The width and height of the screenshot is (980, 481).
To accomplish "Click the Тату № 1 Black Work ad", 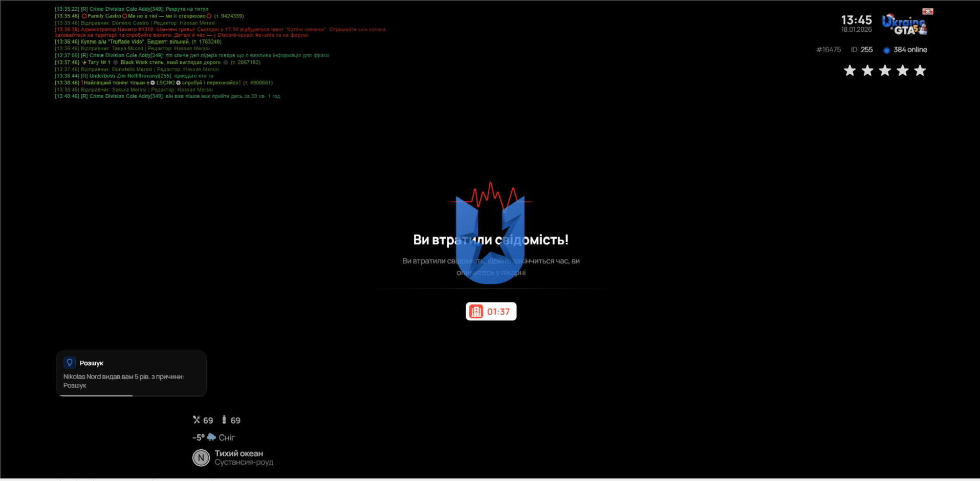I will [x=158, y=62].
